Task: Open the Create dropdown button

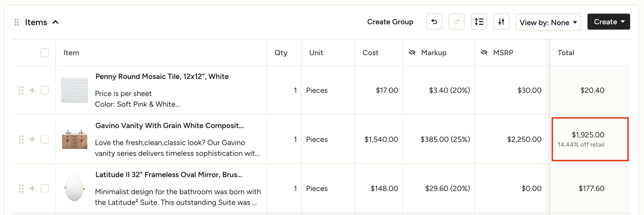Action: pyautogui.click(x=609, y=22)
